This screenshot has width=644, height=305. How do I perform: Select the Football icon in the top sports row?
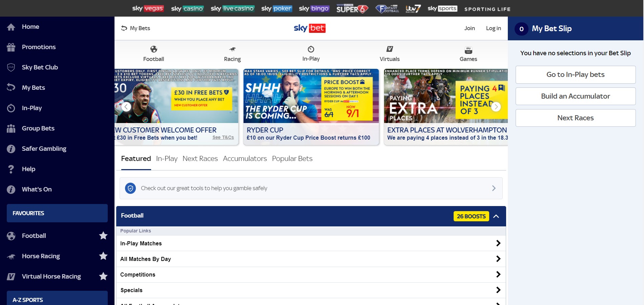[153, 49]
